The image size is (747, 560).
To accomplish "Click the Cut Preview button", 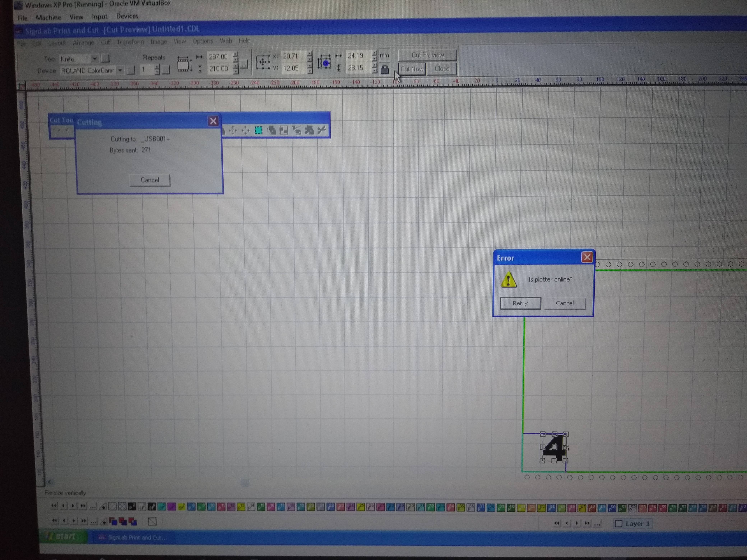I will [428, 55].
